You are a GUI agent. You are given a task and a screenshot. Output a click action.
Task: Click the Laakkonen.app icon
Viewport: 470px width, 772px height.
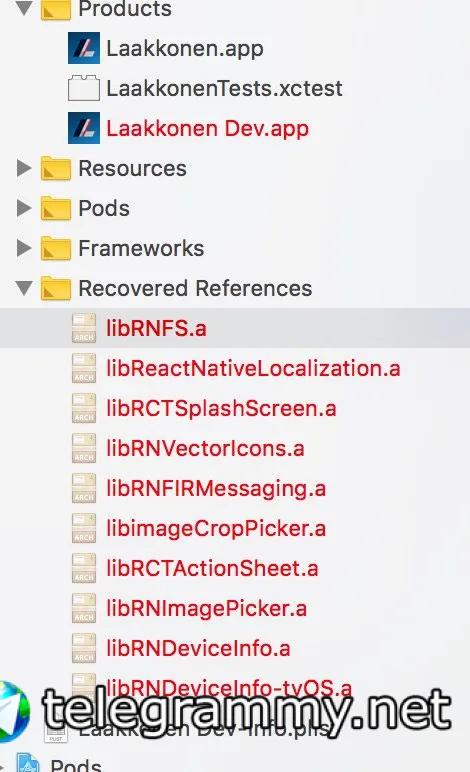click(x=84, y=48)
